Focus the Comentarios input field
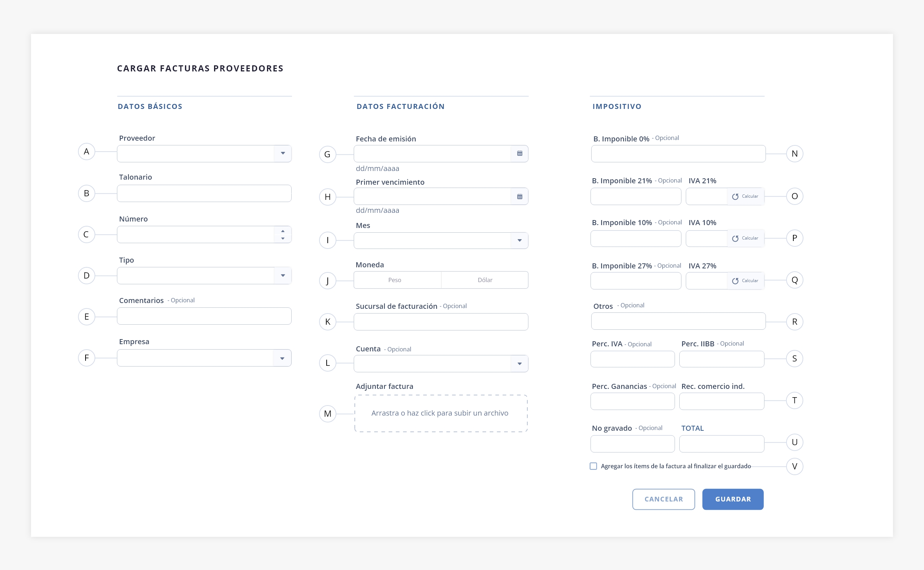Image resolution: width=924 pixels, height=570 pixels. point(204,316)
